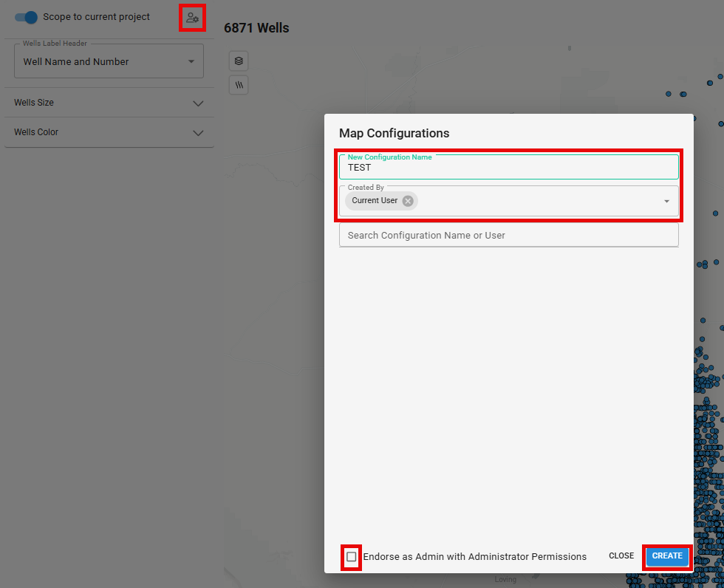724x588 pixels.
Task: Click the Well Name and Number value
Action: (x=76, y=62)
